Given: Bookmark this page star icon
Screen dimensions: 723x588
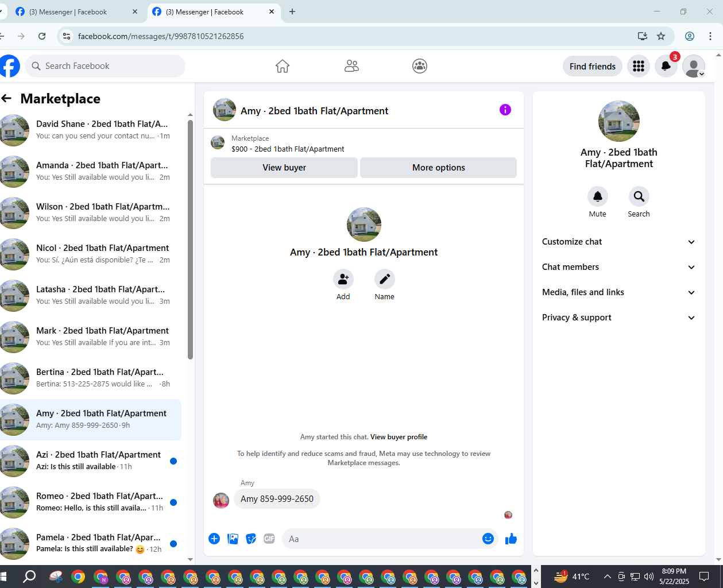Looking at the screenshot, I should (x=661, y=36).
